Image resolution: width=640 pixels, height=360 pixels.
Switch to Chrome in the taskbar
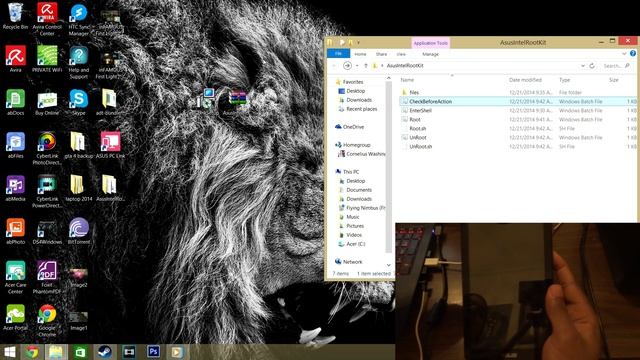pos(32,352)
